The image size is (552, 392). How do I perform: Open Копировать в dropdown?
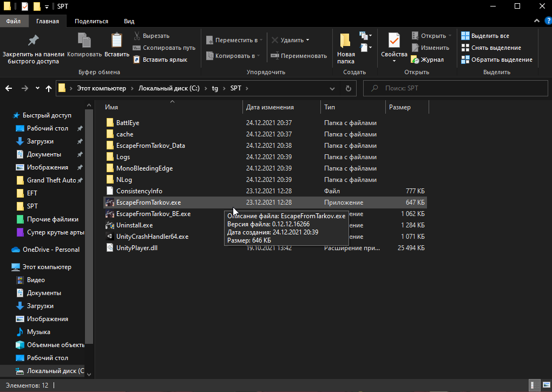point(233,56)
